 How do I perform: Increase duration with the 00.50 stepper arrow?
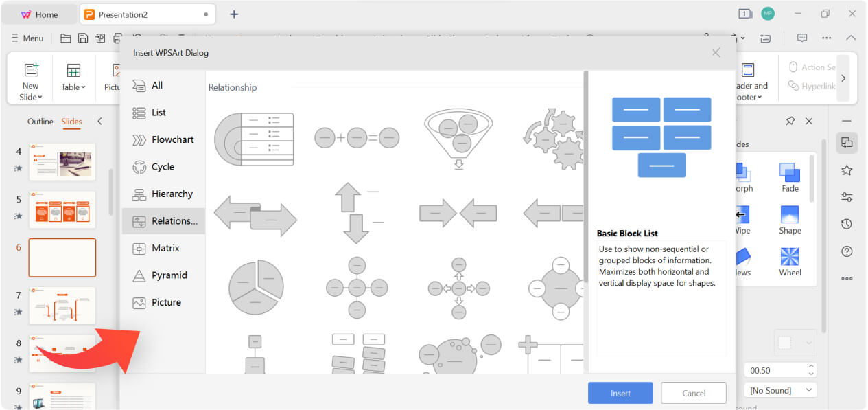810,366
